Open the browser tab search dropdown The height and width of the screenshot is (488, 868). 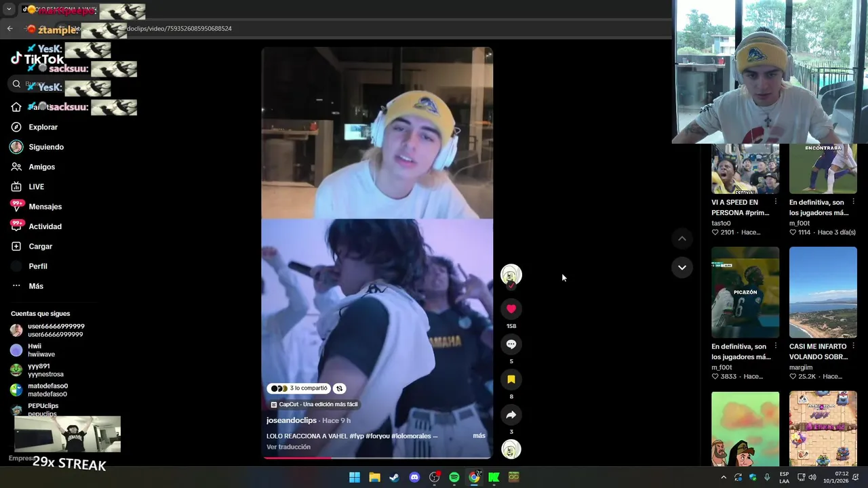click(x=9, y=9)
